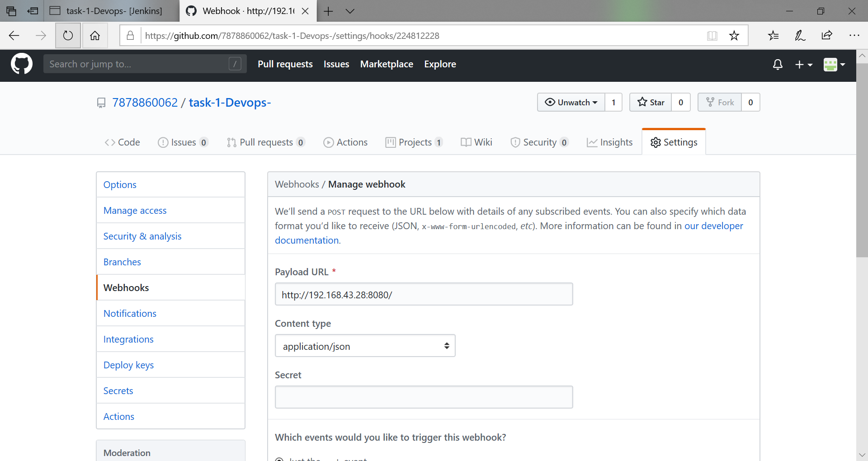Show the tab list chevron
868x461 pixels.
(350, 11)
